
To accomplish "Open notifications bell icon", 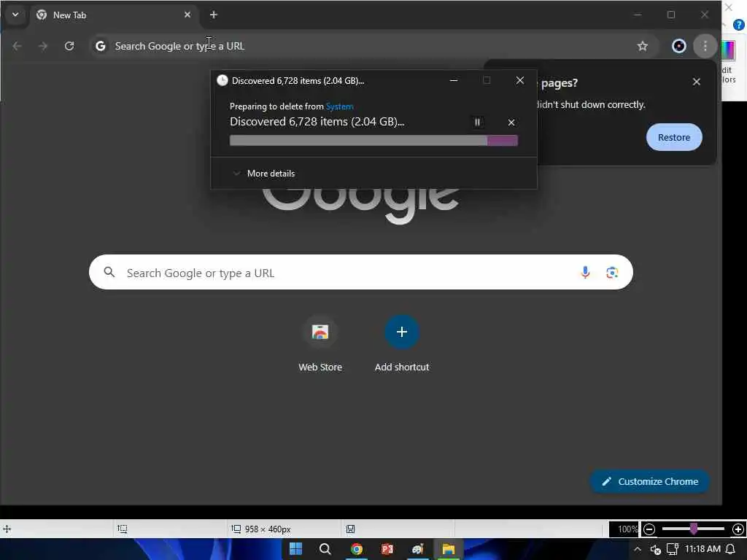I will 730,549.
